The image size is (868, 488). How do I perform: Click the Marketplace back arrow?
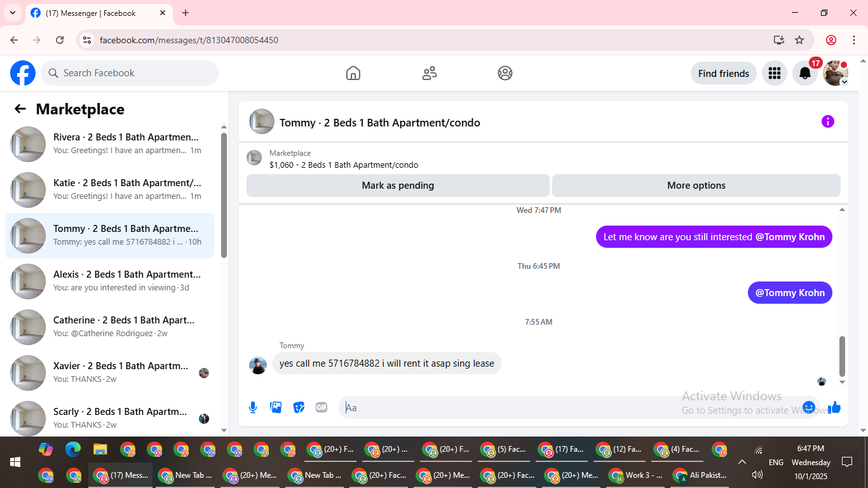[20, 109]
